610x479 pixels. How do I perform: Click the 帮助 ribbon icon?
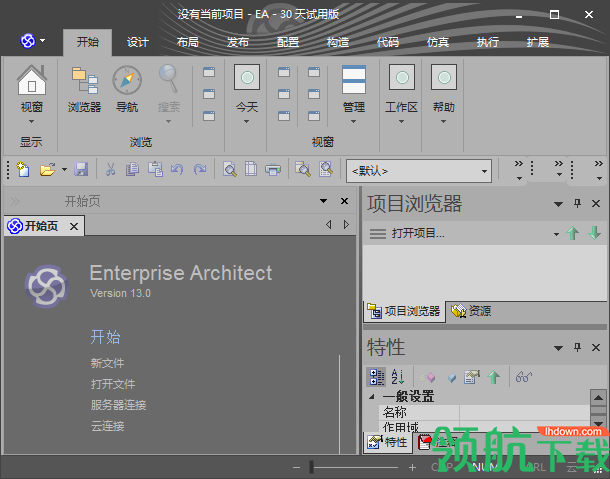(x=444, y=77)
